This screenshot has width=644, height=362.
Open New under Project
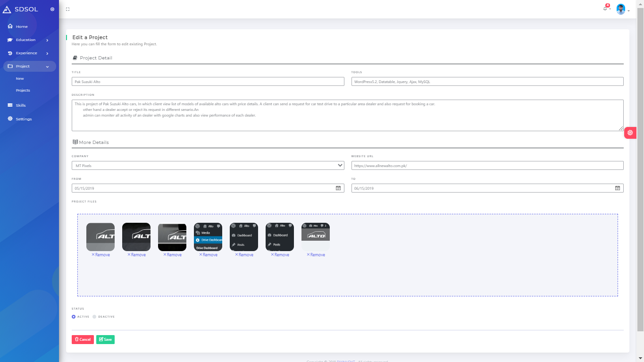20,79
